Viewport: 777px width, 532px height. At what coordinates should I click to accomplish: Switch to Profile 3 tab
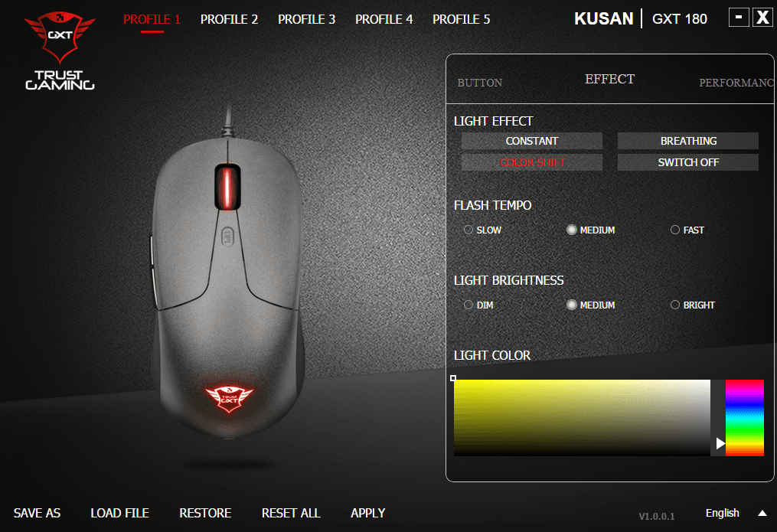point(306,19)
